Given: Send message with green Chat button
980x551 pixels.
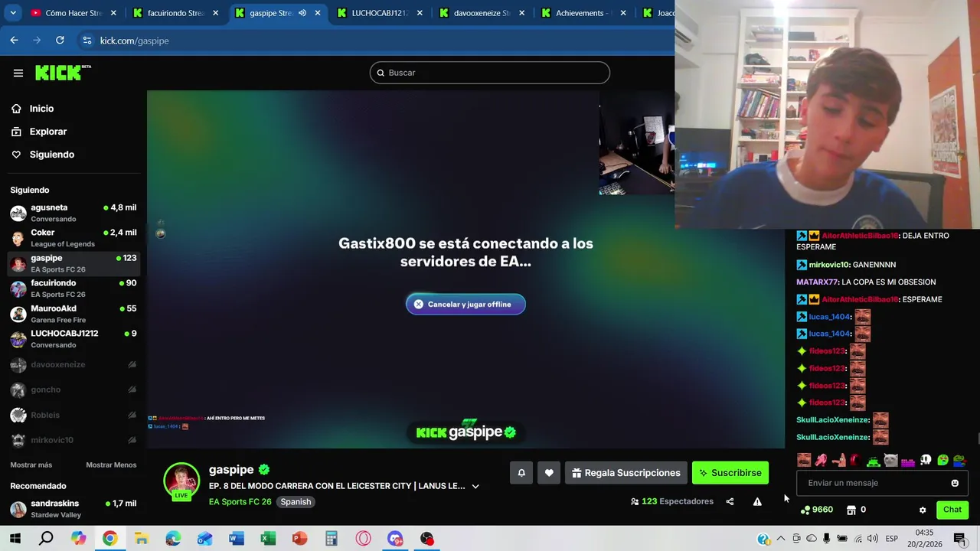Looking at the screenshot, I should coord(952,510).
